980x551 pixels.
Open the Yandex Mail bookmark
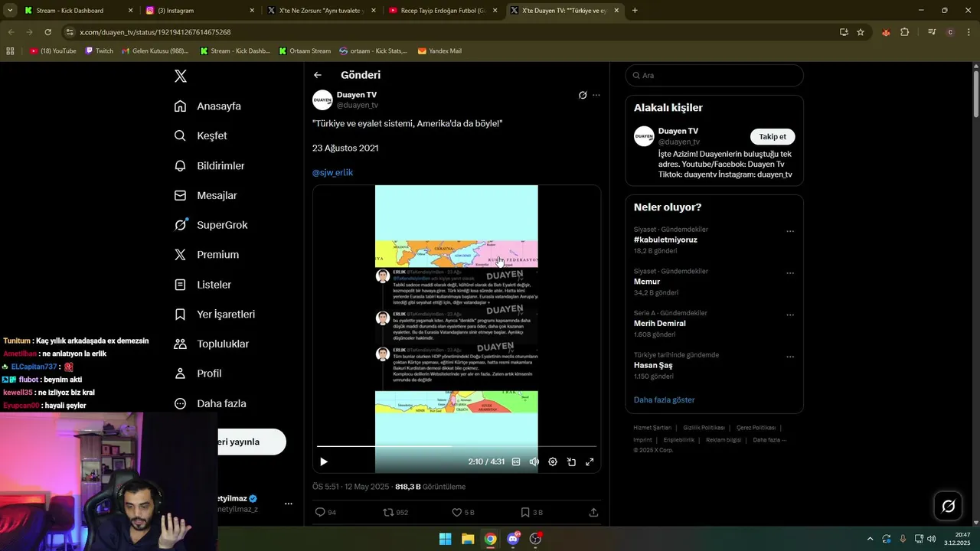coord(439,51)
